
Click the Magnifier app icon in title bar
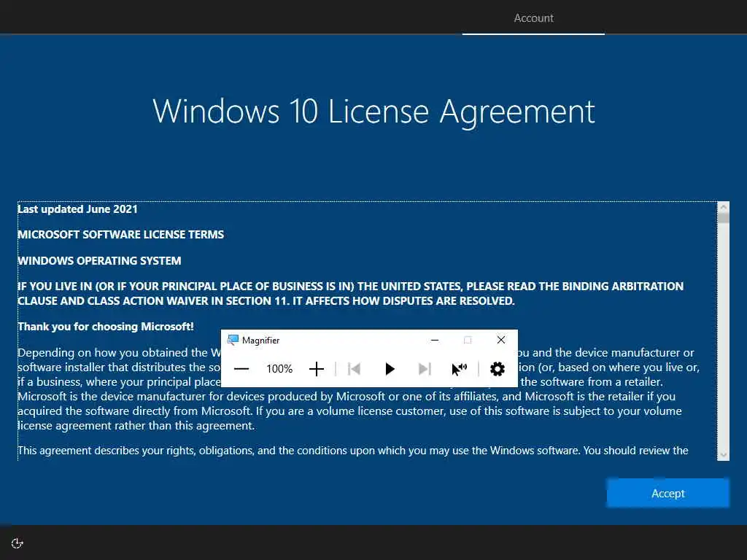click(233, 340)
